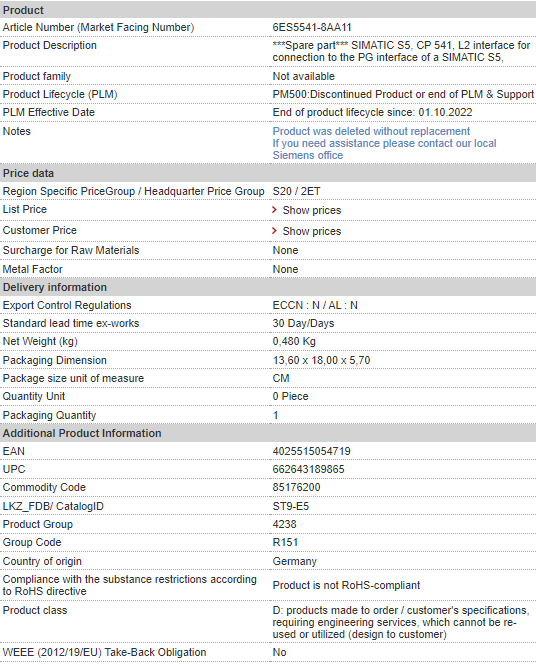Select the EAN number 4025515054719
Viewport: 536px width, 664px height.
(312, 451)
